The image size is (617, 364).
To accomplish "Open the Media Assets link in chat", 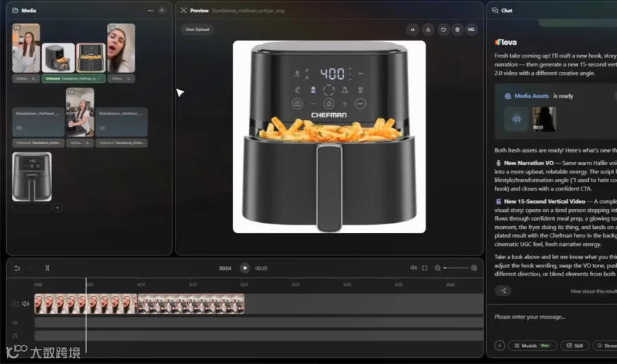I will 531,96.
